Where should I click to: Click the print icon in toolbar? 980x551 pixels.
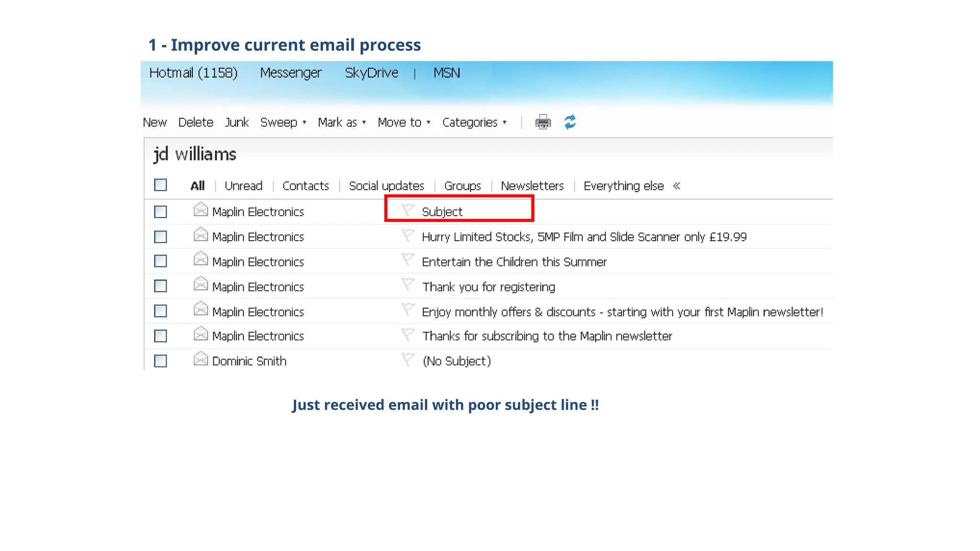[x=543, y=122]
